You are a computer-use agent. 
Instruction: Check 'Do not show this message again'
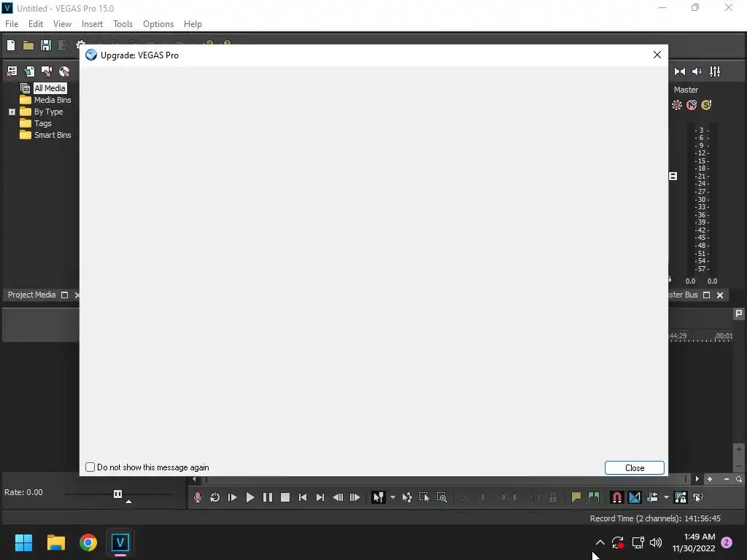pos(90,467)
